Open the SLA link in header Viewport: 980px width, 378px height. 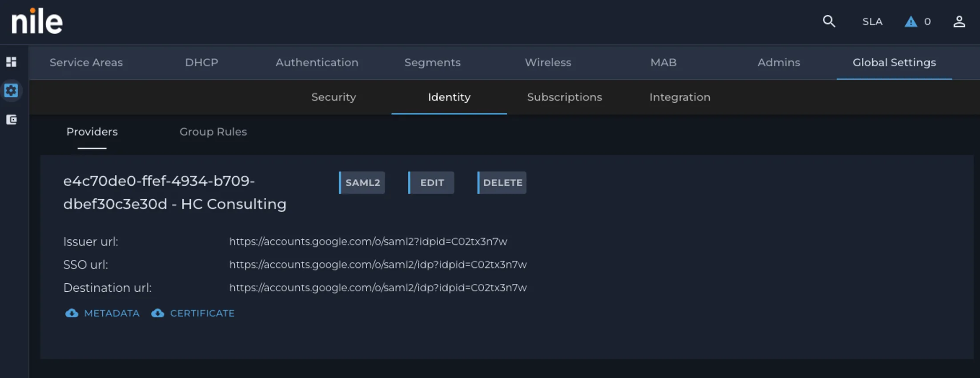pyautogui.click(x=872, y=22)
